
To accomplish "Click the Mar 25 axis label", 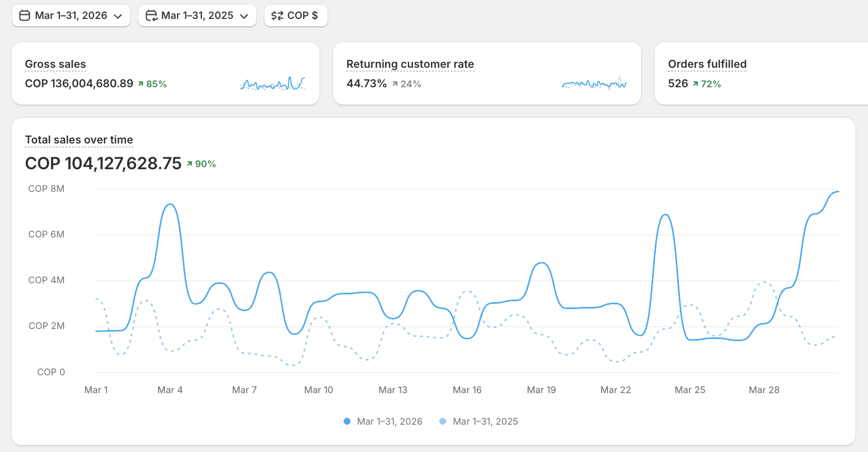I will 690,390.
